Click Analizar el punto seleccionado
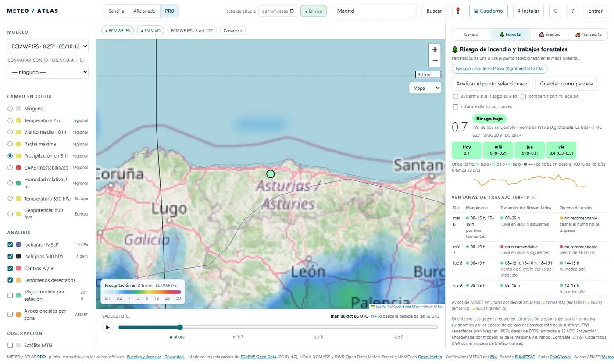Image resolution: width=614 pixels, height=364 pixels. (493, 84)
